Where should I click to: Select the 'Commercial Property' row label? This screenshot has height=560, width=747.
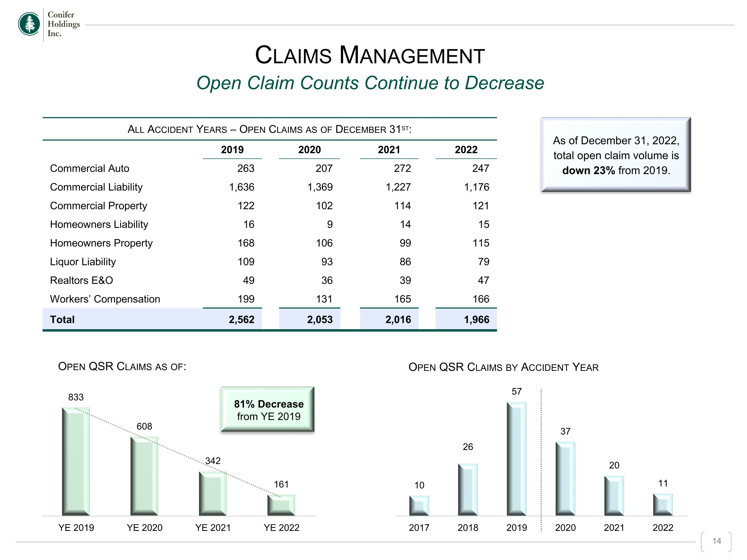click(x=99, y=206)
